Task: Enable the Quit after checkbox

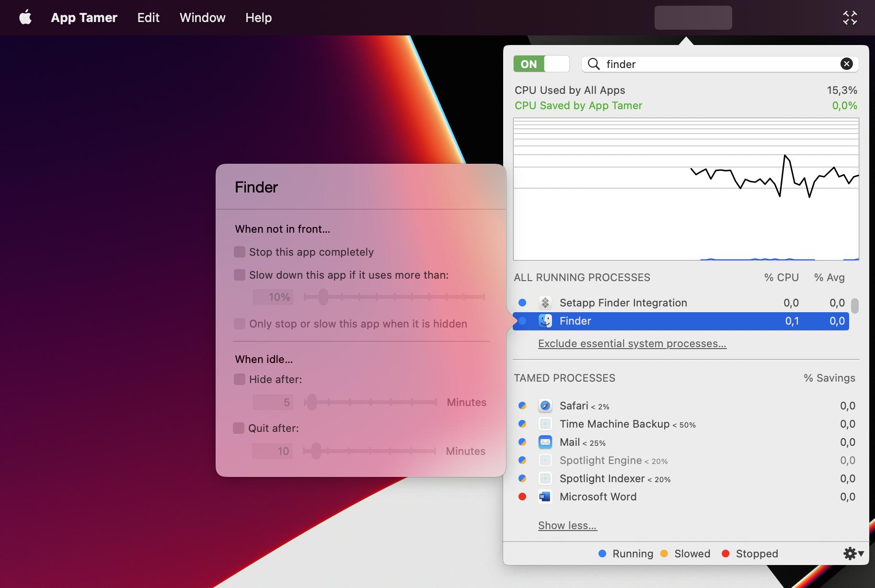Action: pos(239,428)
